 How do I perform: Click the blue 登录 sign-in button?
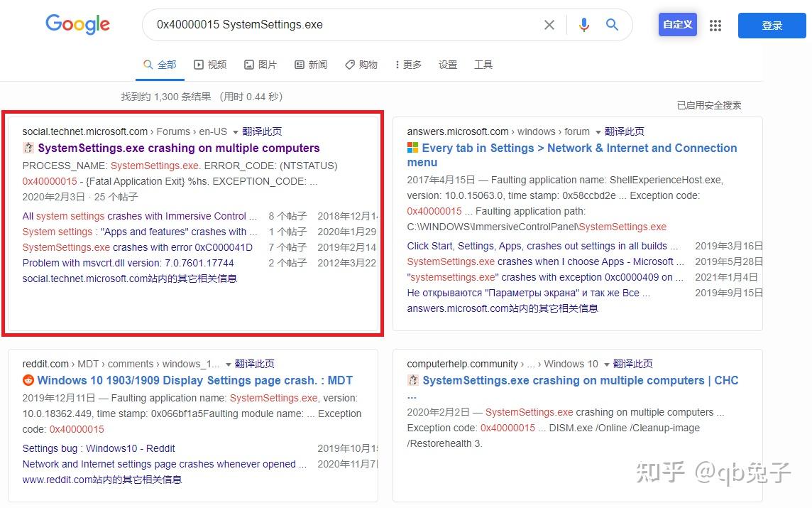click(772, 25)
